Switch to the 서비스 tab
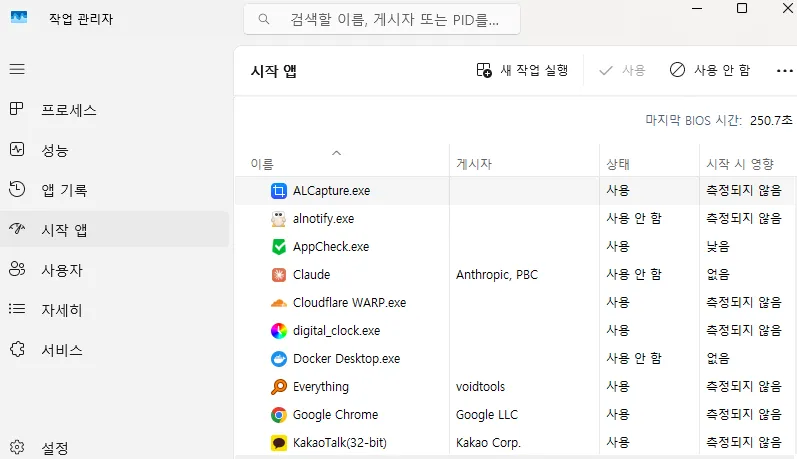The image size is (797, 459). pyautogui.click(x=114, y=349)
